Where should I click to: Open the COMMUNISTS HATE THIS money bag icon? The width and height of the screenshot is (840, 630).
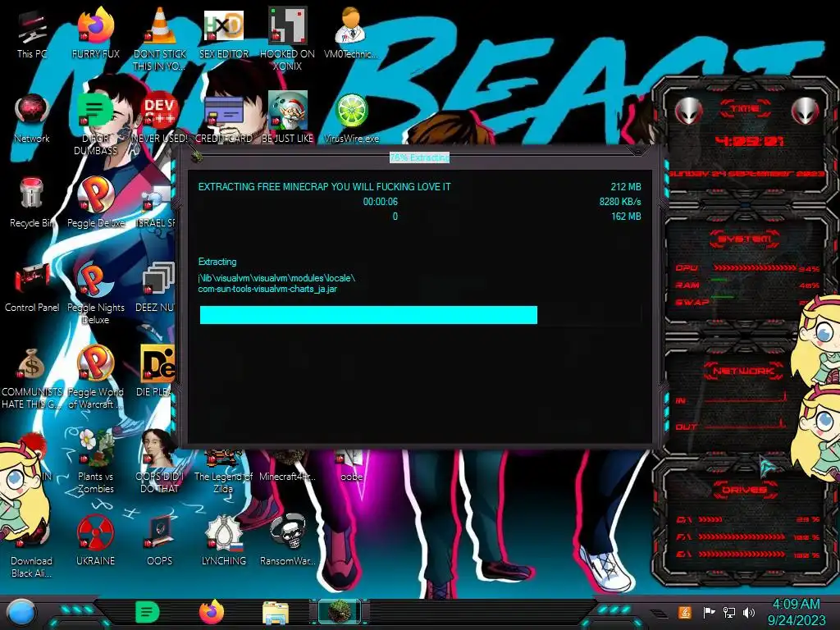pyautogui.click(x=32, y=364)
